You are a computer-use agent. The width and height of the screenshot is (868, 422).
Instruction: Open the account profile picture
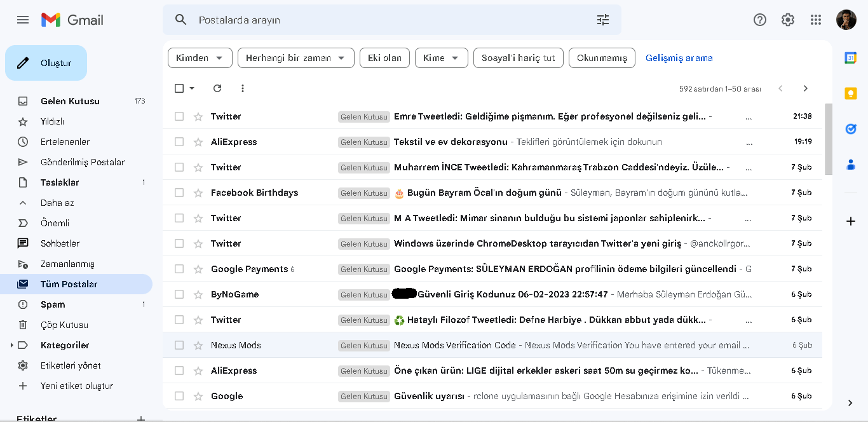click(846, 20)
